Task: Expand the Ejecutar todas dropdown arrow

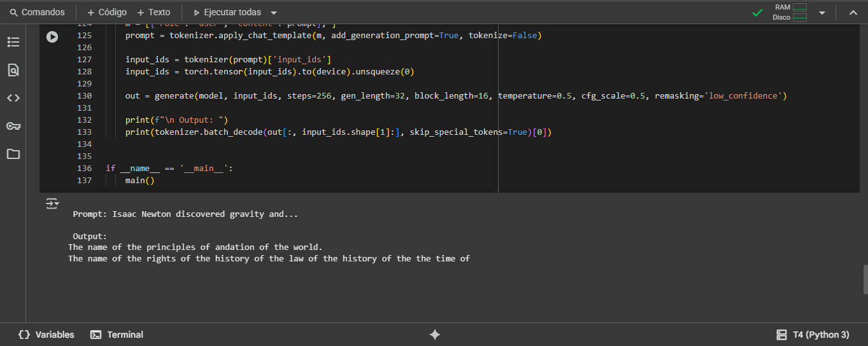Action: point(274,13)
